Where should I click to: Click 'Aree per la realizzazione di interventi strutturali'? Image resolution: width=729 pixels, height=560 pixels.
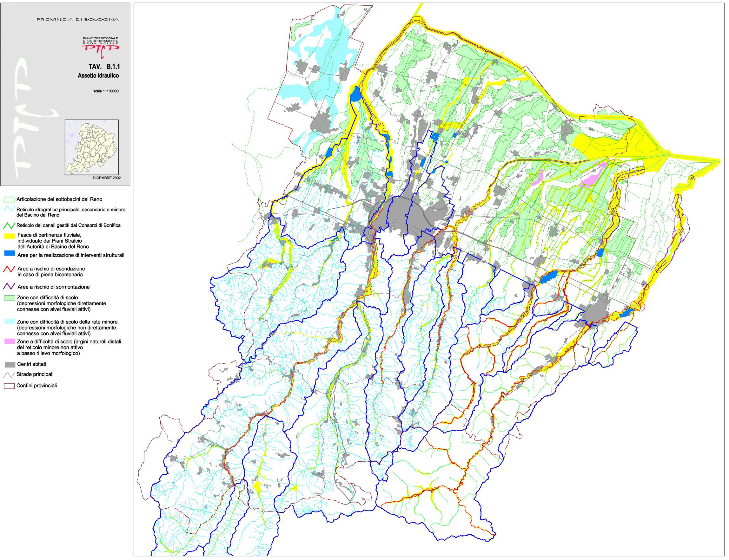click(71, 255)
